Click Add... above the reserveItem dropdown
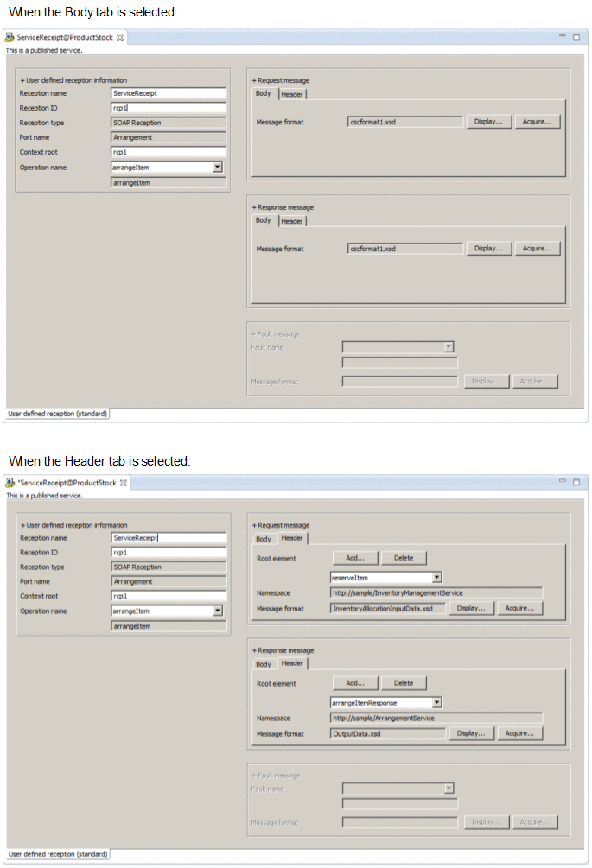592x868 pixels. point(355,557)
